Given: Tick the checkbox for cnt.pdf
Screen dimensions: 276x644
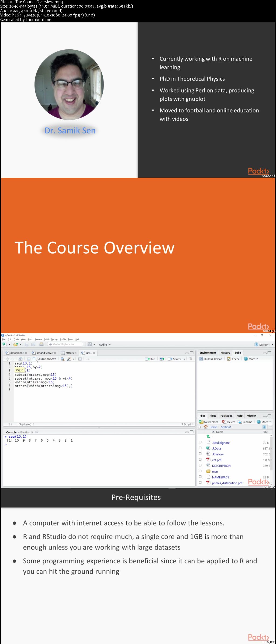Looking at the screenshot, I should [x=200, y=459].
